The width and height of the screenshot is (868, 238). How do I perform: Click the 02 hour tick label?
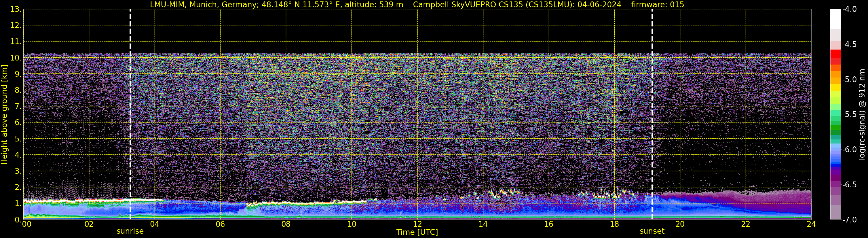coord(89,224)
